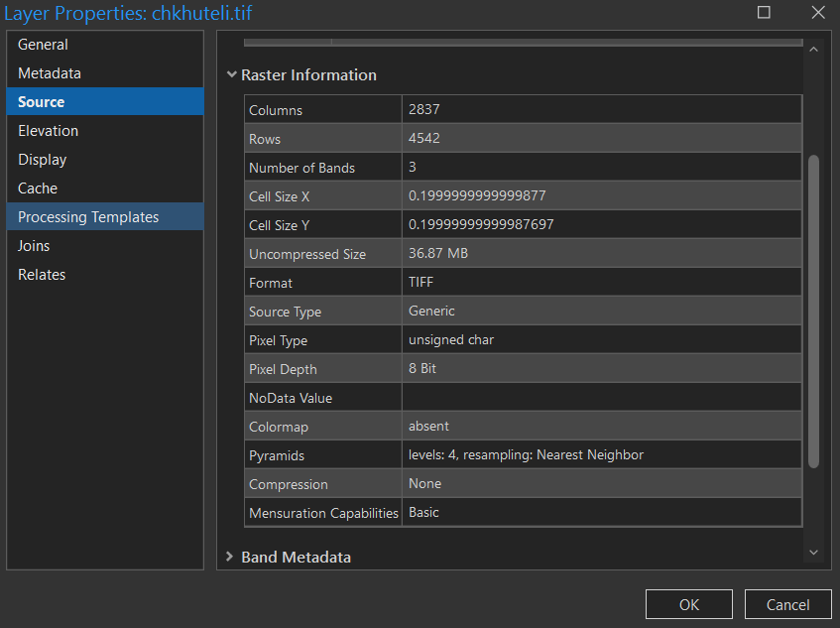Maximize the Layer Properties dialog
The height and width of the screenshot is (628, 840).
(x=764, y=13)
